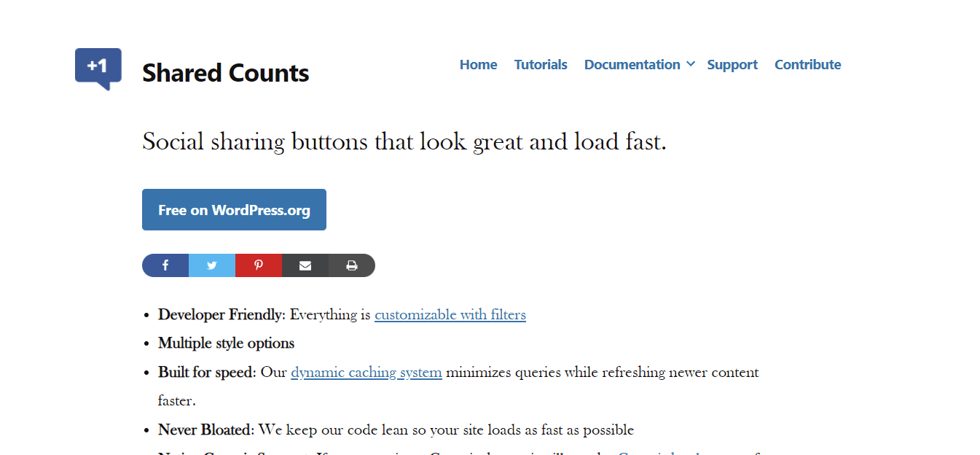Open the Shared Counts site title link
The image size is (980, 455).
[226, 73]
